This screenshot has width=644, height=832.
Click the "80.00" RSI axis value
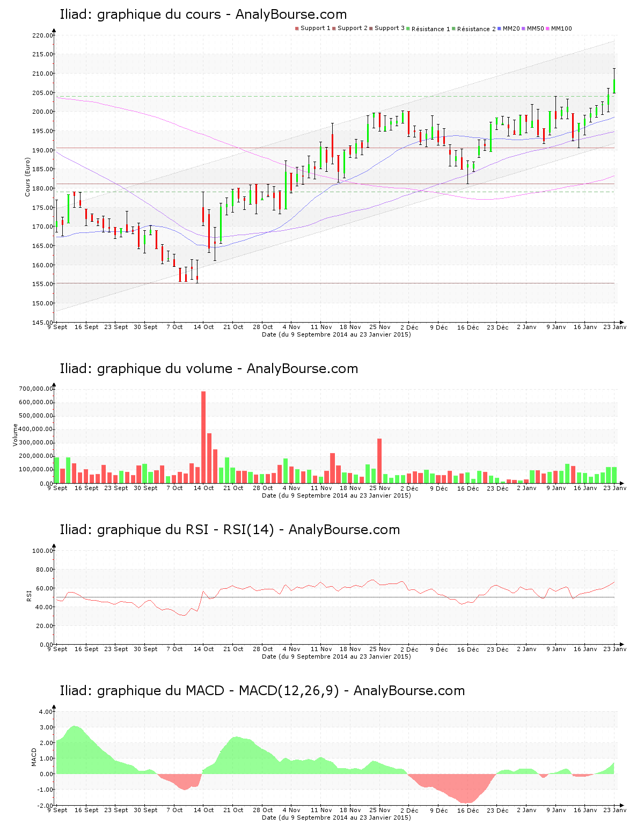(x=44, y=570)
